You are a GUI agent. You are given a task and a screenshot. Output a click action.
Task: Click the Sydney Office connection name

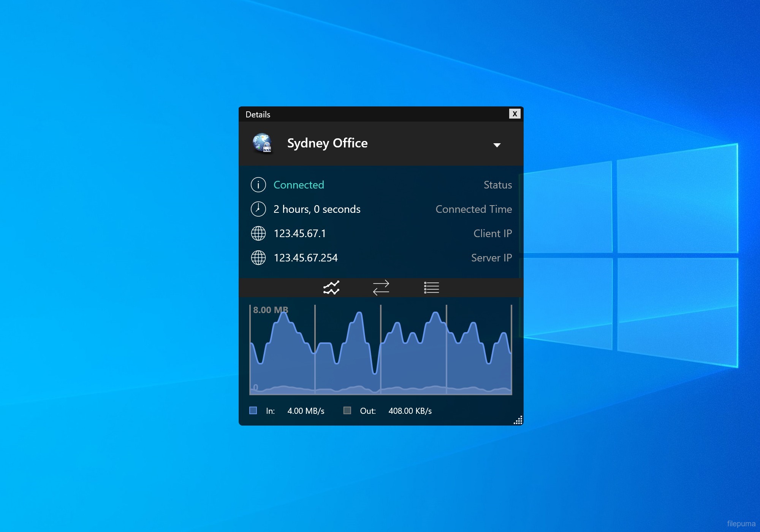coord(327,143)
